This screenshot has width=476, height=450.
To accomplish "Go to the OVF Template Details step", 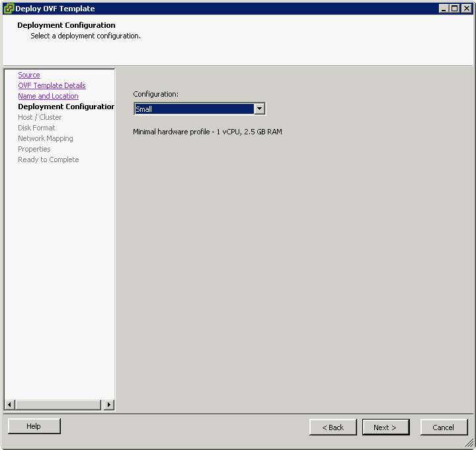I will coord(52,85).
